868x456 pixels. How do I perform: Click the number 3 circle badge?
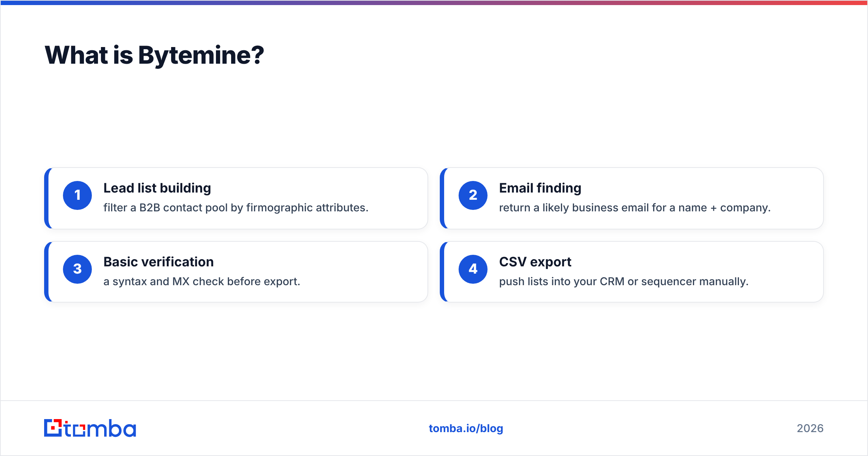tap(77, 269)
